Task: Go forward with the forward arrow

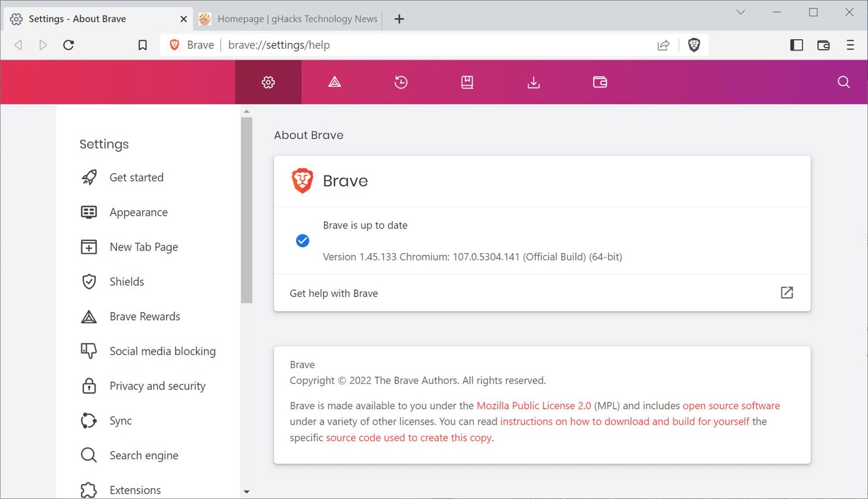Action: [43, 45]
